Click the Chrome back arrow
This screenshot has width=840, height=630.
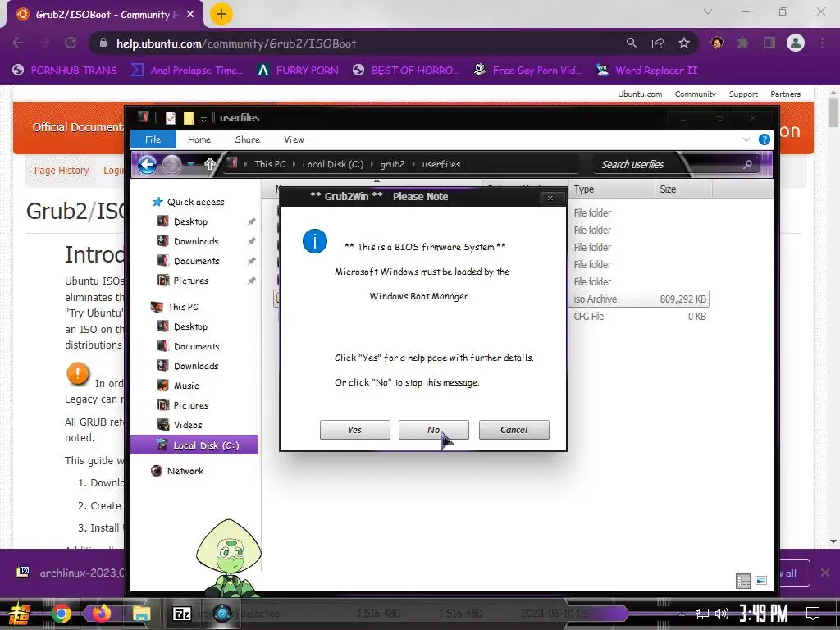[18, 43]
